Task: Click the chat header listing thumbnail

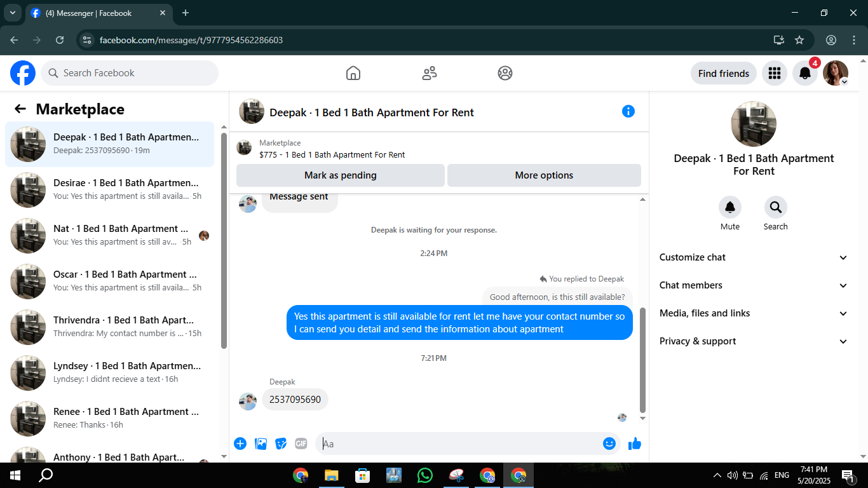Action: coord(252,111)
